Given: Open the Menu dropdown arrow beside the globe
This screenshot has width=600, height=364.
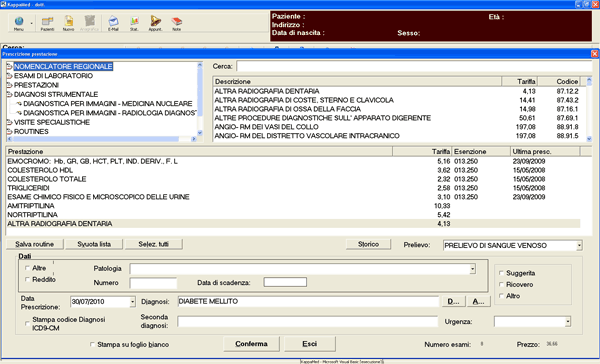Looking at the screenshot, I should point(31,24).
